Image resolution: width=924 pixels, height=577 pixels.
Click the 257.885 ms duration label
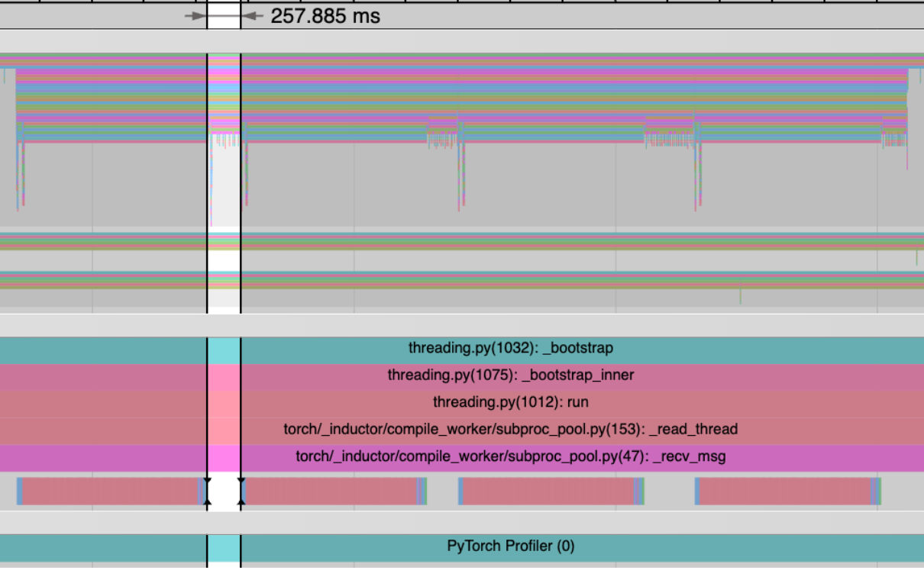coord(325,16)
